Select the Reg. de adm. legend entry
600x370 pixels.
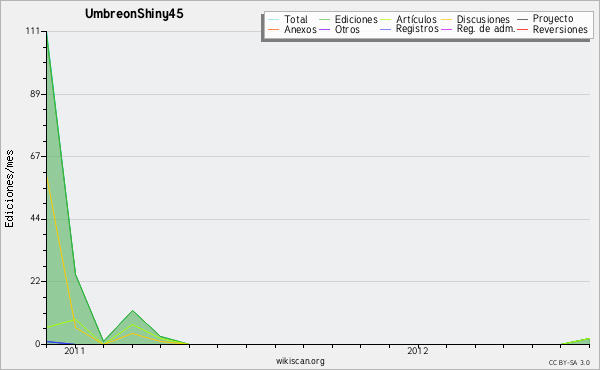coord(486,29)
